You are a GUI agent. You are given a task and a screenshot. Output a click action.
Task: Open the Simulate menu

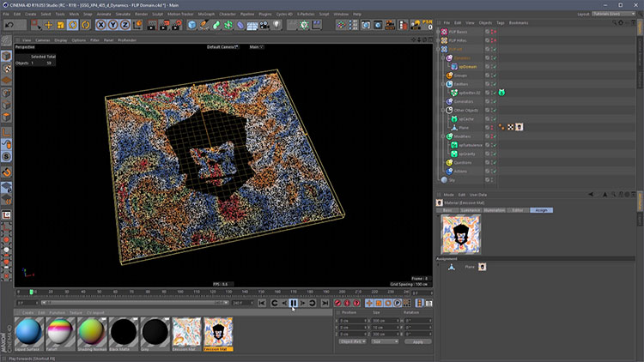[123, 14]
